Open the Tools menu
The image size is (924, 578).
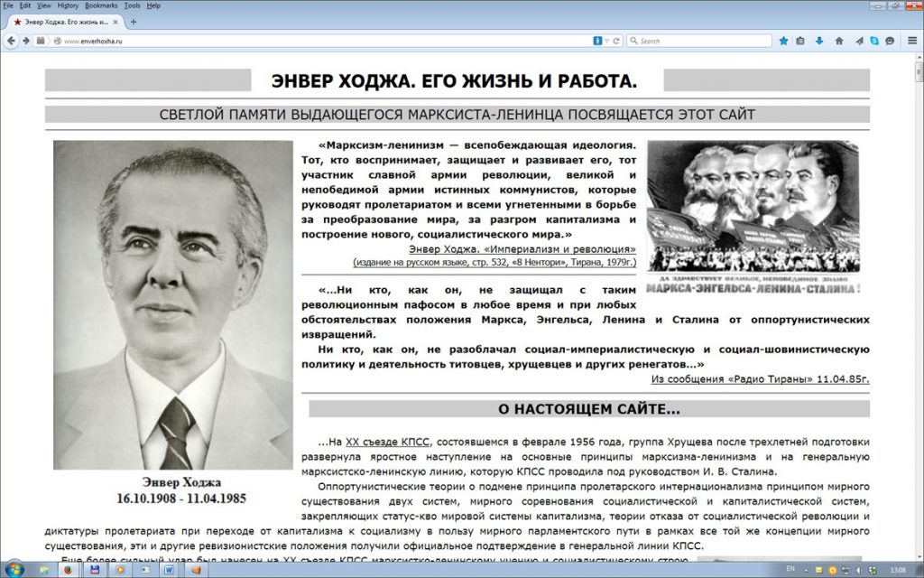[132, 5]
